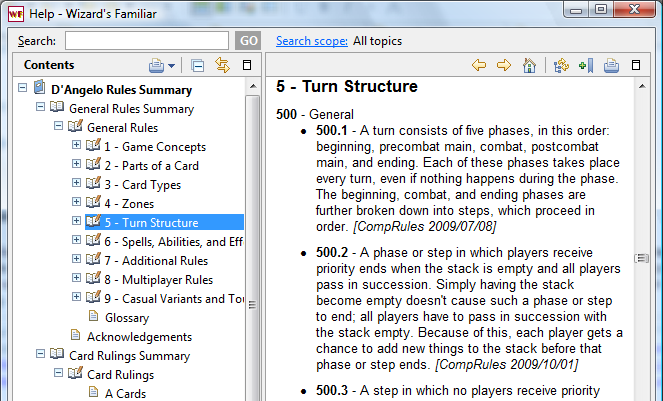Collapse D'Angelo Rules Summary node

(22, 88)
